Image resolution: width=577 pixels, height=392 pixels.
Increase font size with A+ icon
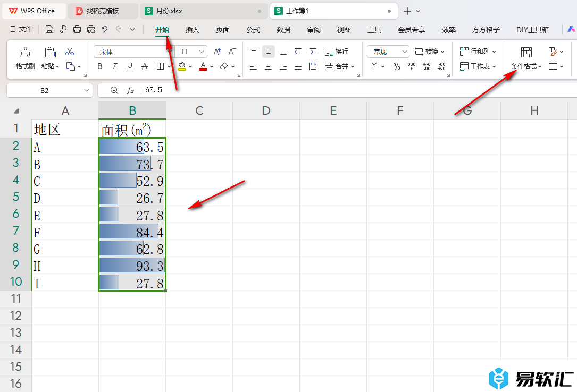[217, 52]
